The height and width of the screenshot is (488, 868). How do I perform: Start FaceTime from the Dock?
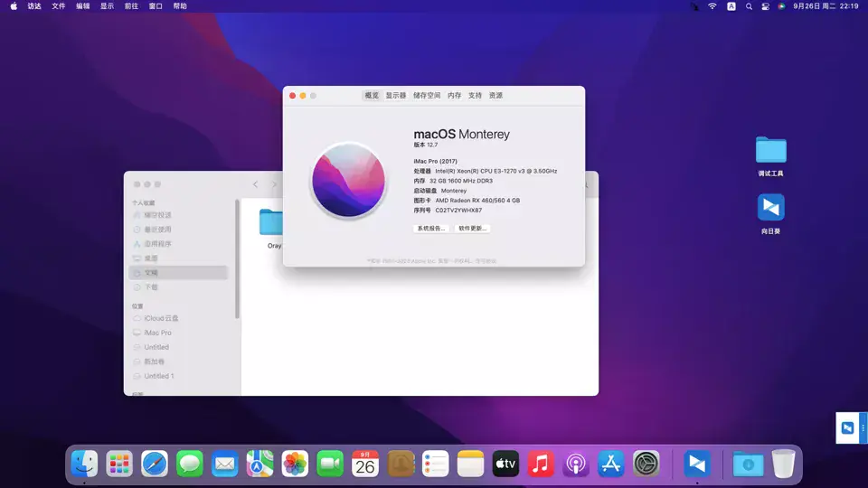tap(330, 464)
